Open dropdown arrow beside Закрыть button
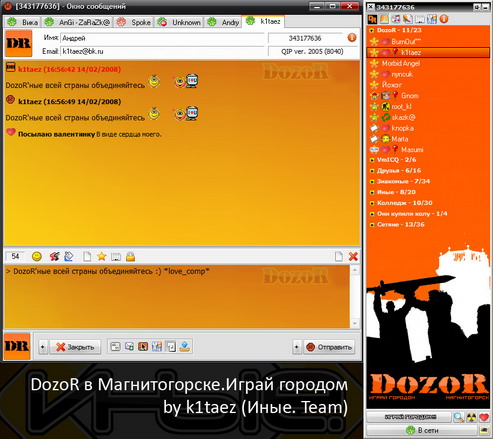The image size is (493, 439). tap(42, 347)
